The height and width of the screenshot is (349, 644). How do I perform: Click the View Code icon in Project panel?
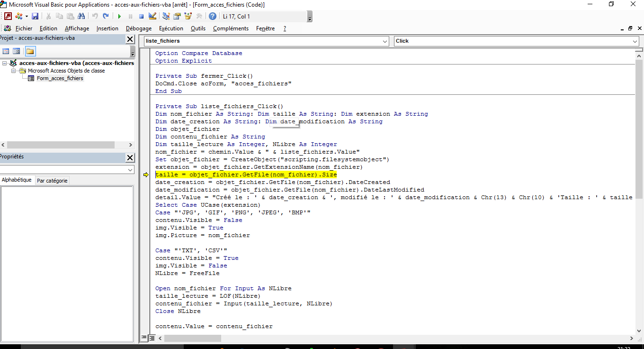(6, 51)
